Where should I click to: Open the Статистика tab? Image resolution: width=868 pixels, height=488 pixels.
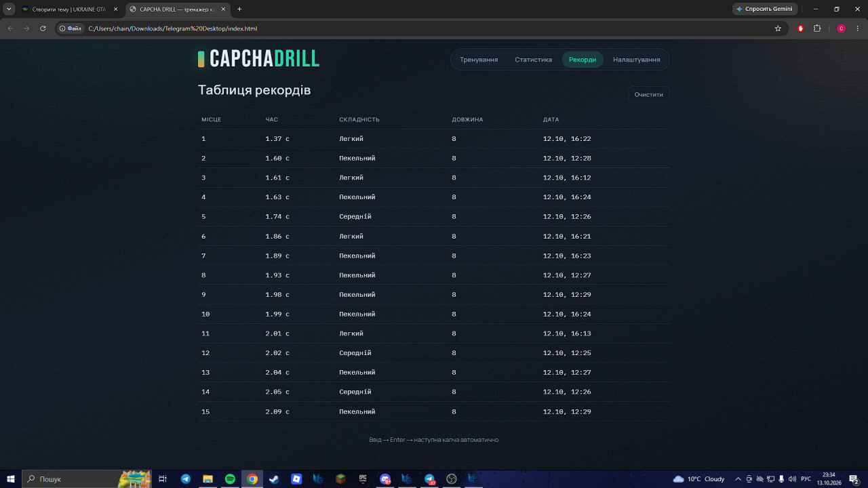point(533,60)
